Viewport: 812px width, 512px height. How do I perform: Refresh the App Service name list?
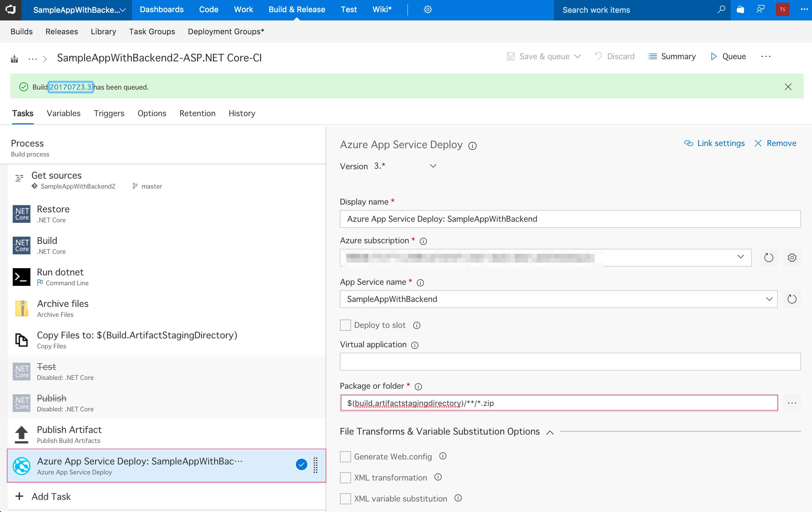(x=792, y=299)
